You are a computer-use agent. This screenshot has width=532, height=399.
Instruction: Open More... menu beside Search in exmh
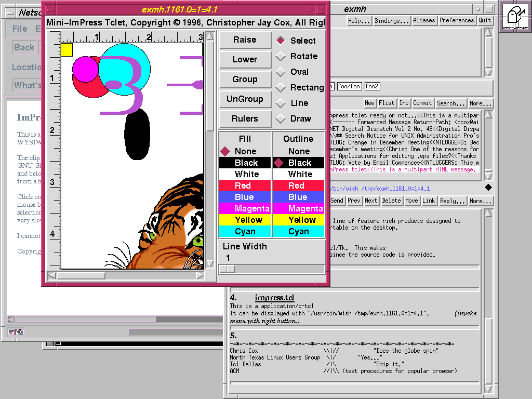point(481,103)
